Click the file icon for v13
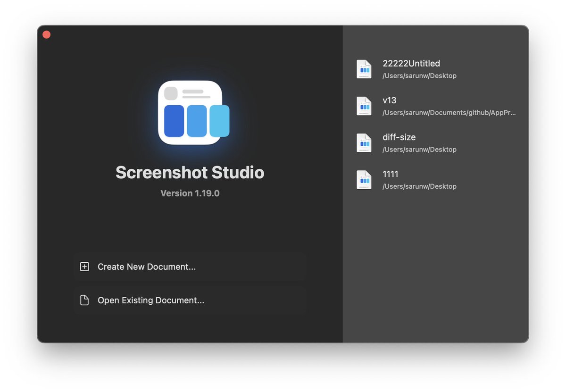 (364, 106)
